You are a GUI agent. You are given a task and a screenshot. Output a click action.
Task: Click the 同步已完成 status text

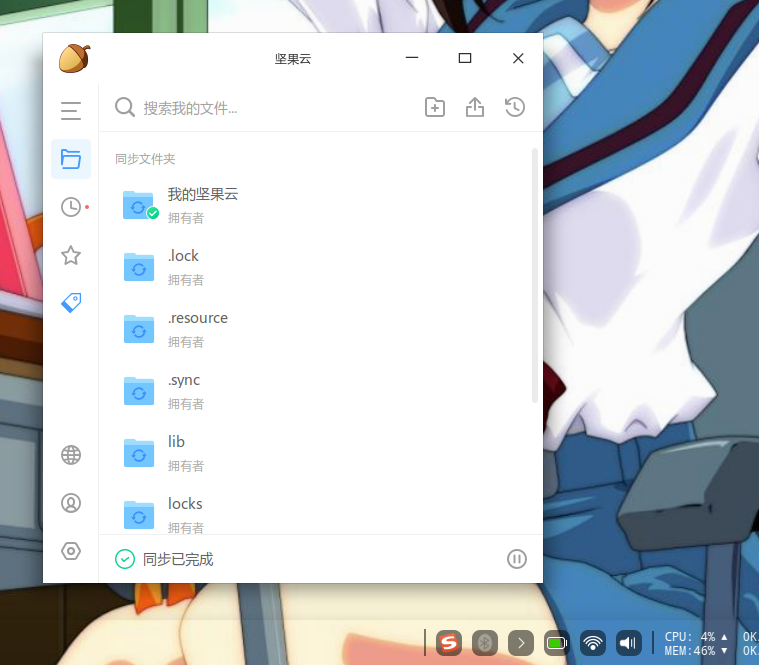click(x=178, y=559)
